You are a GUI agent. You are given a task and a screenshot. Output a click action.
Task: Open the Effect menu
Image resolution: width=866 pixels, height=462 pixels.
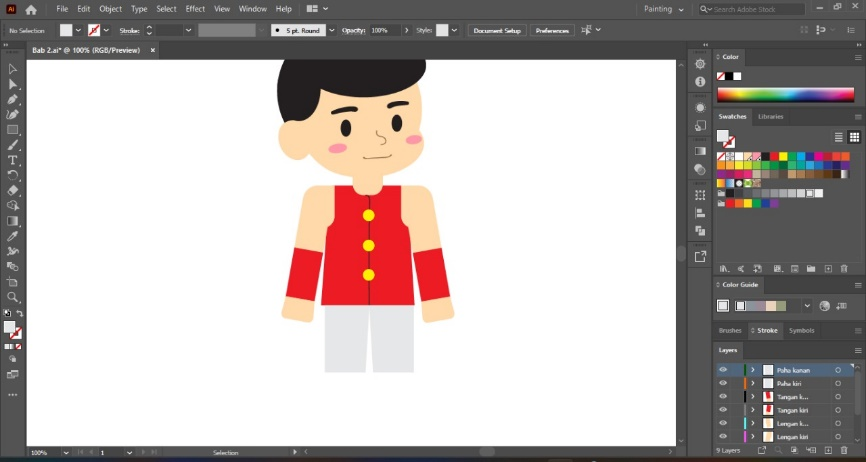tap(195, 9)
